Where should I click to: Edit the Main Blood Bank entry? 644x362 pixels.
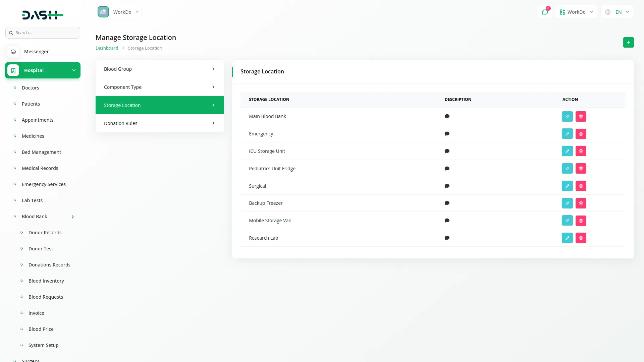tap(567, 117)
